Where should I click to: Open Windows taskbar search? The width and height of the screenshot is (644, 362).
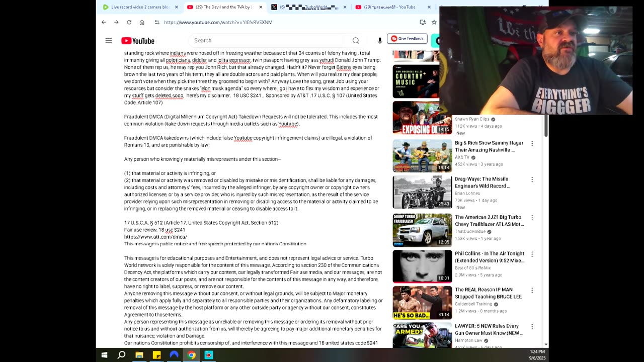(x=121, y=355)
